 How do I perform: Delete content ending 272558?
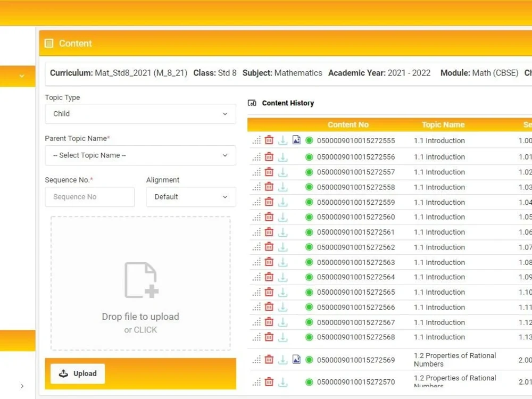[269, 186]
